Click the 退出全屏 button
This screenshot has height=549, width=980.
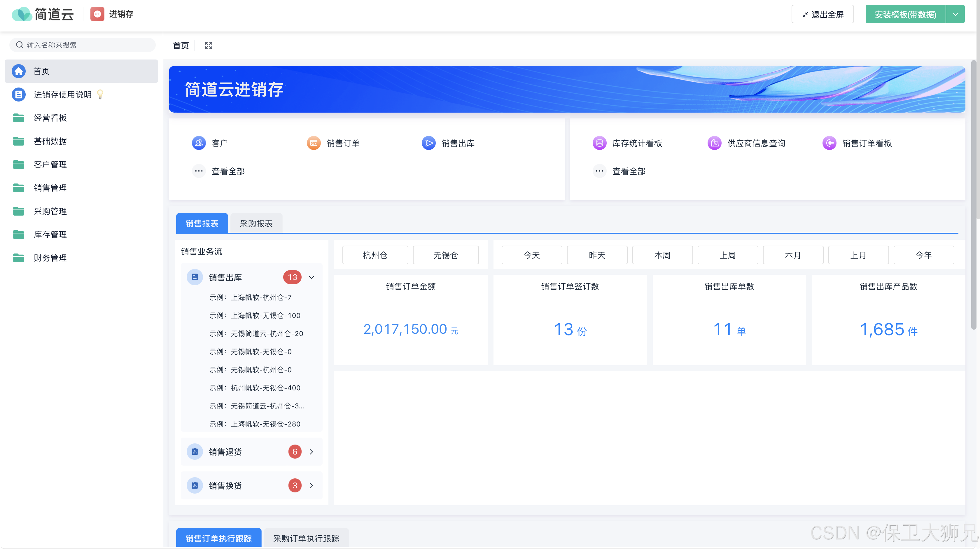coord(822,14)
